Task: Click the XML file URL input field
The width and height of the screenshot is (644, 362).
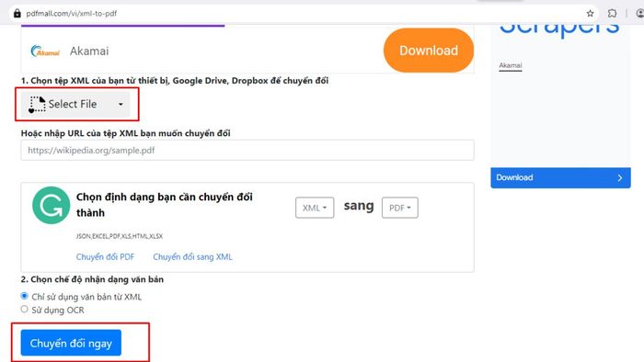Action: [247, 151]
